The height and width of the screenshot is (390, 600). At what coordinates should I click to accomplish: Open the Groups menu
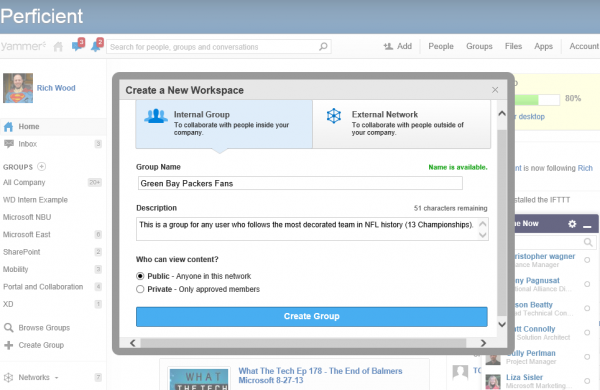coord(479,46)
